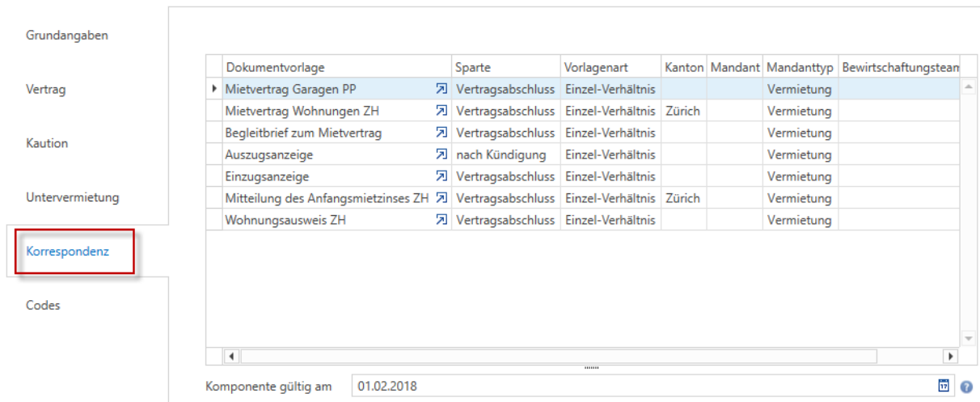Image resolution: width=980 pixels, height=402 pixels.
Task: Click Einzel-Verhältnis cell in Auszugsanzeige row
Action: (610, 154)
